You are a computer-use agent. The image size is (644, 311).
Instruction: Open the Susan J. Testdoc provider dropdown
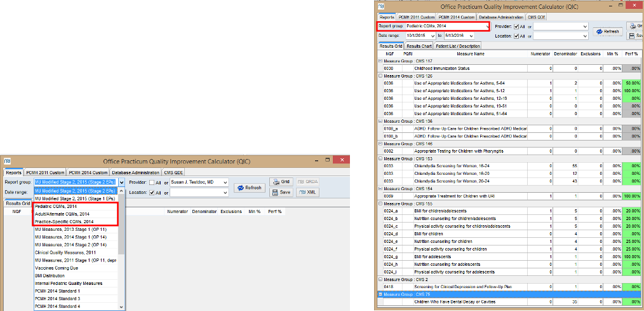point(225,183)
